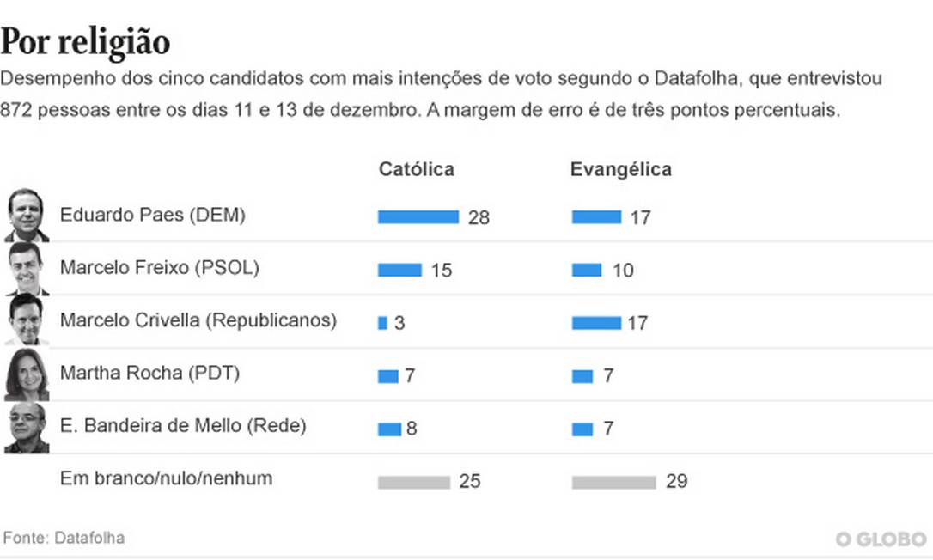Click Marcelo Freixo candidate photo
Image resolution: width=933 pixels, height=560 pixels.
coord(26,269)
